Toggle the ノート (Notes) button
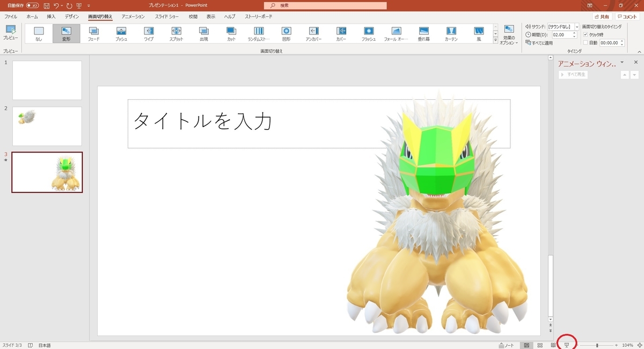Image resolution: width=644 pixels, height=349 pixels. 506,345
